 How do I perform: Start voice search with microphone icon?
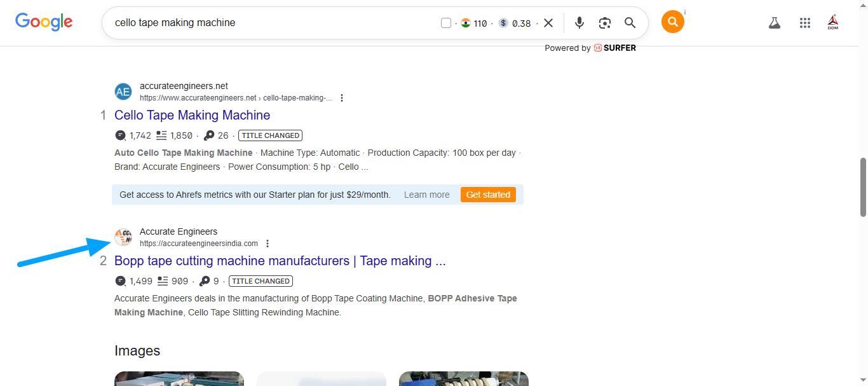click(579, 23)
